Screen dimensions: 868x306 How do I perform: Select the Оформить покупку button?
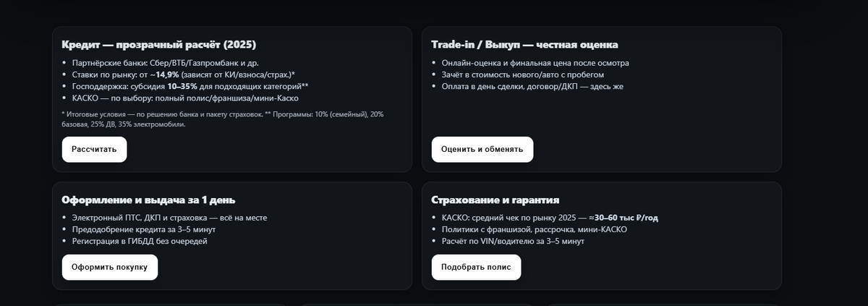point(109,267)
